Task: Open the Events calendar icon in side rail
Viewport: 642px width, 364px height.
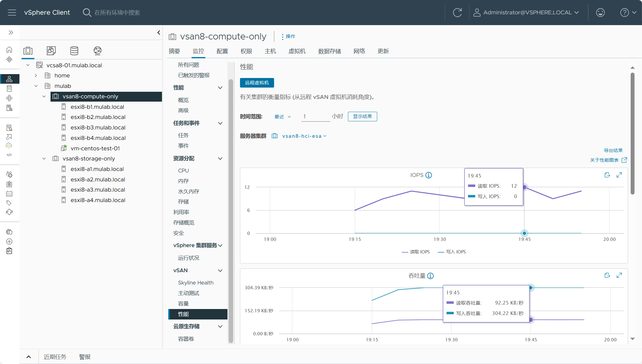Action: tap(9, 194)
